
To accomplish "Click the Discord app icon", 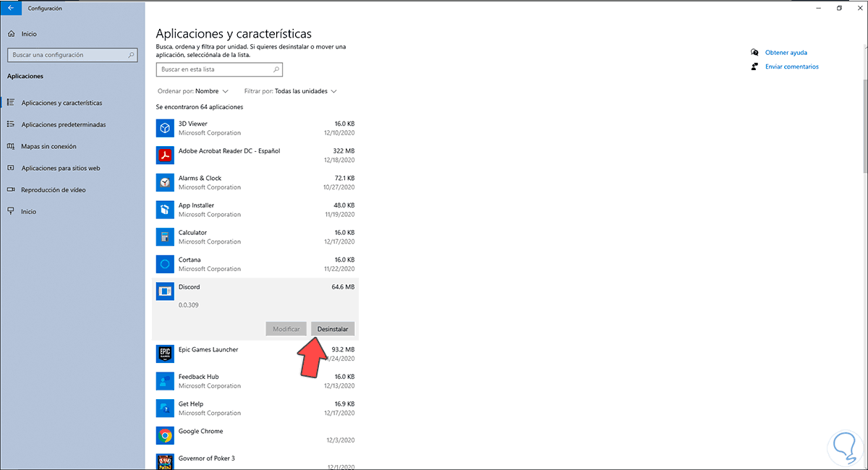I will point(165,291).
